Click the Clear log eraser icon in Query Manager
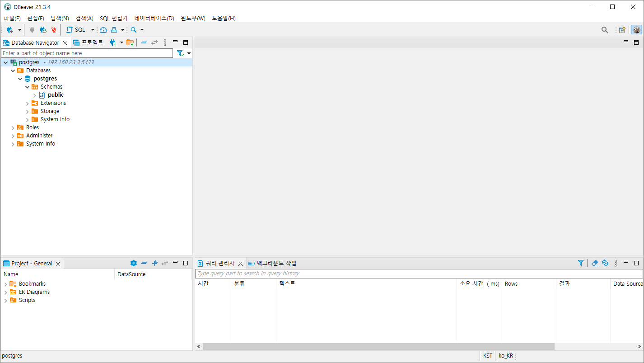The height and width of the screenshot is (363, 644). pyautogui.click(x=595, y=263)
